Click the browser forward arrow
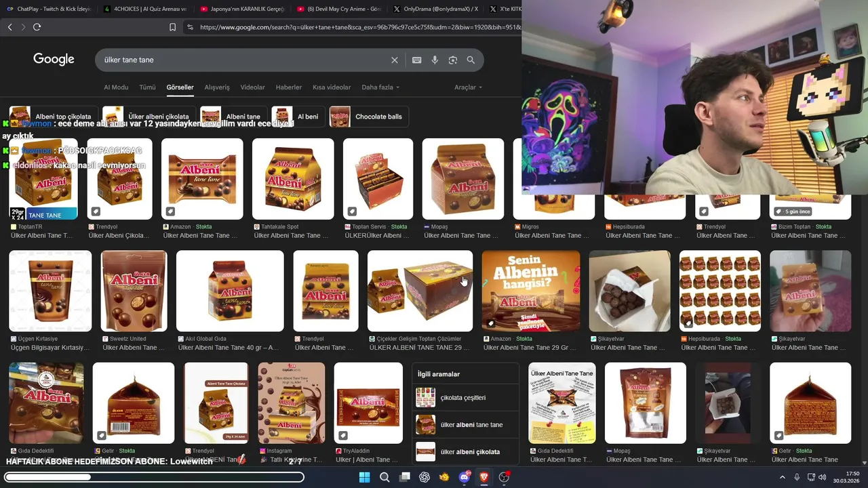Viewport: 868px width, 488px height. click(23, 27)
